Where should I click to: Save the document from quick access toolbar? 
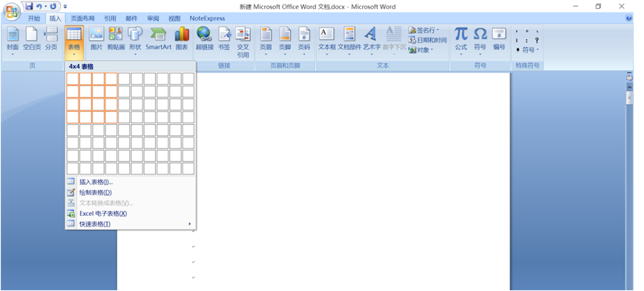(x=29, y=6)
